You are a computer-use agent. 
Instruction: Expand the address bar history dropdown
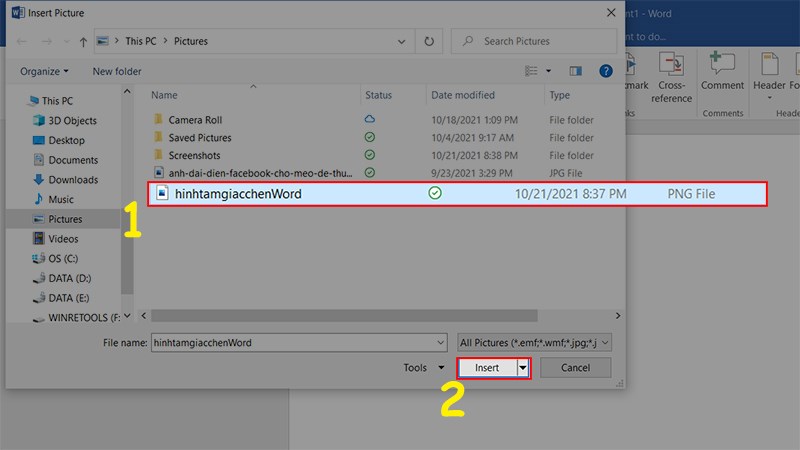pos(402,41)
